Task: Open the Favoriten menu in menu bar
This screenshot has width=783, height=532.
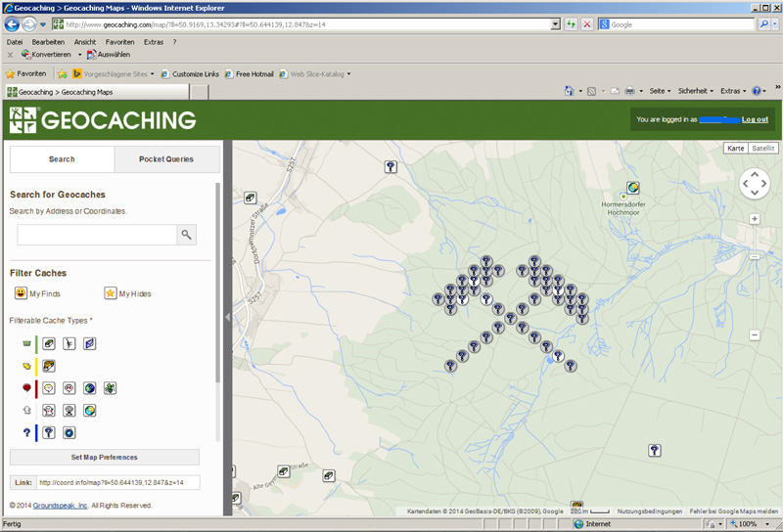Action: click(119, 42)
